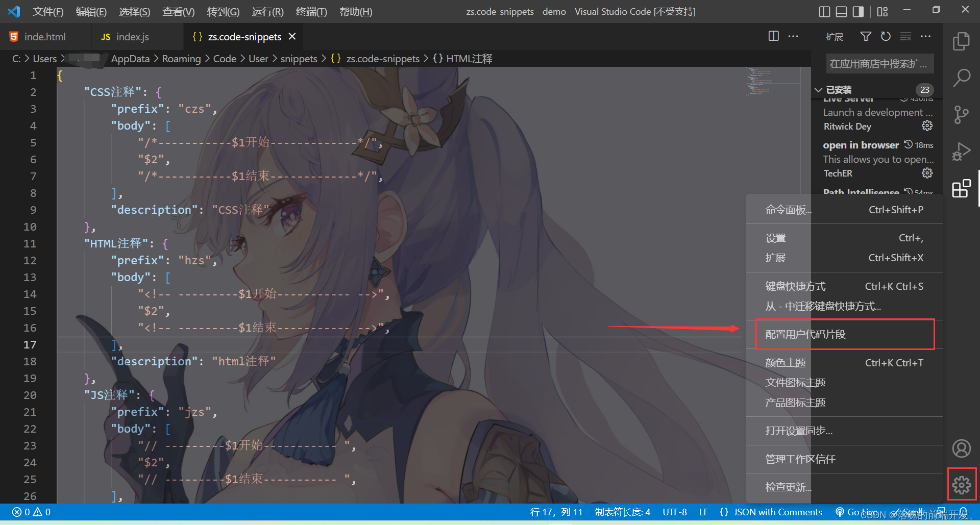This screenshot has height=525, width=980.
Task: Switch to index.js tab
Action: point(132,37)
